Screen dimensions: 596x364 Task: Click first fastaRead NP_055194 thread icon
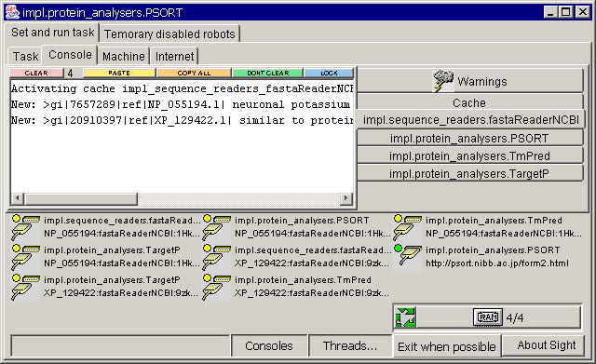point(25,227)
